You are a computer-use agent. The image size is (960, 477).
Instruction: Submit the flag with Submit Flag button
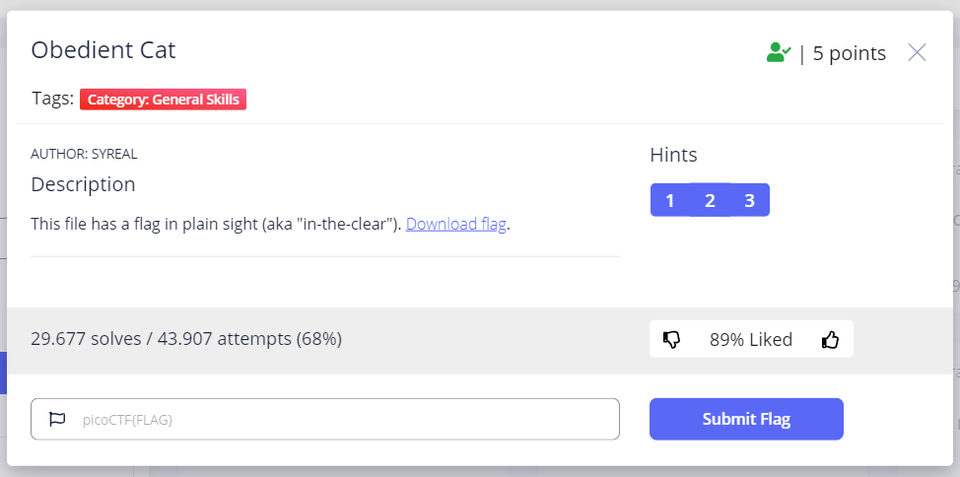746,419
